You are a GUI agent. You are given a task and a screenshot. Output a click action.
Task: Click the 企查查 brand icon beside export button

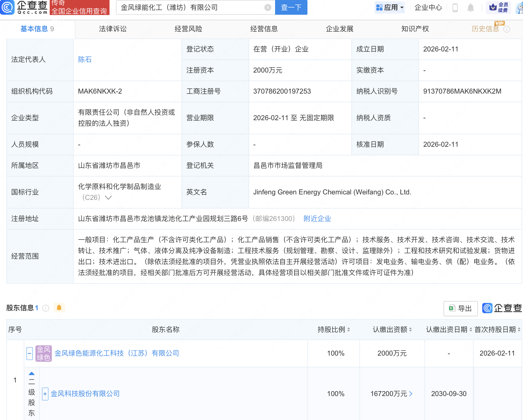(487, 308)
